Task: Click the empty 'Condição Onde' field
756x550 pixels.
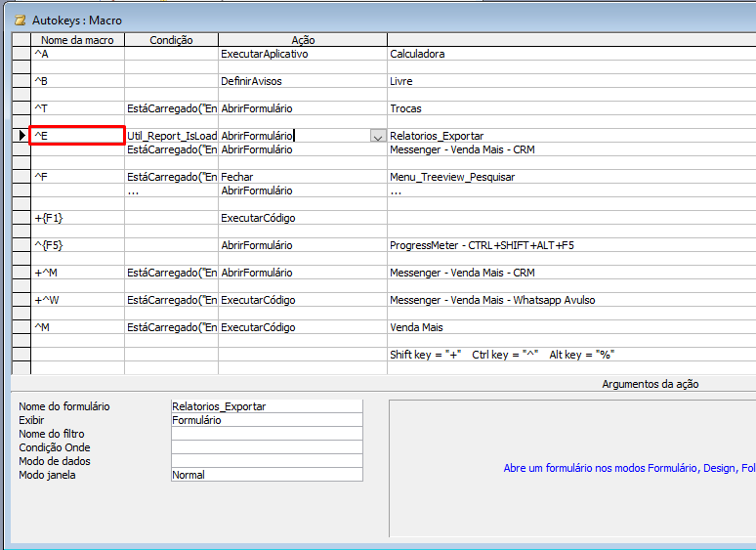Action: tap(266, 447)
